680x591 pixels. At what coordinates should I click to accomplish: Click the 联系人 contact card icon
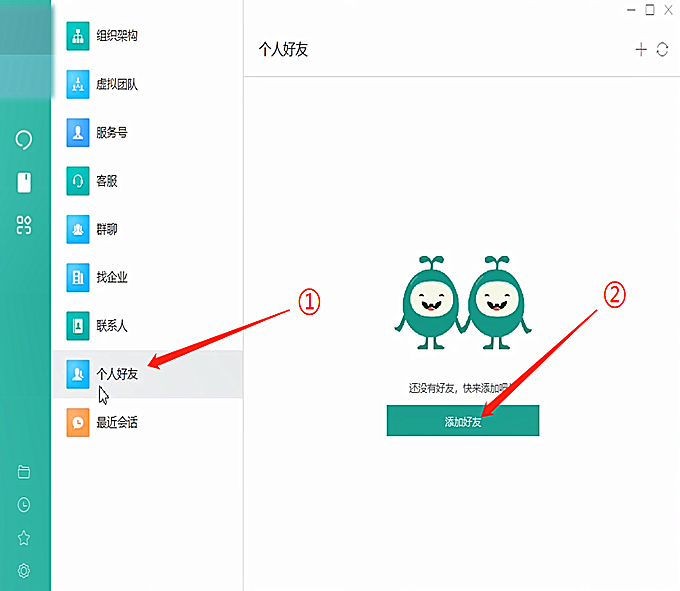point(78,326)
